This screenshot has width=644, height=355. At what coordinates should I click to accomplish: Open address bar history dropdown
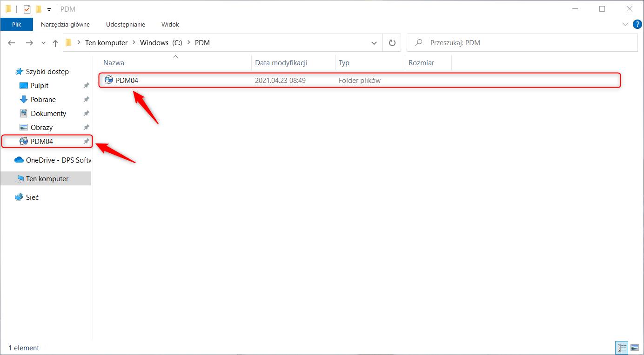(374, 43)
